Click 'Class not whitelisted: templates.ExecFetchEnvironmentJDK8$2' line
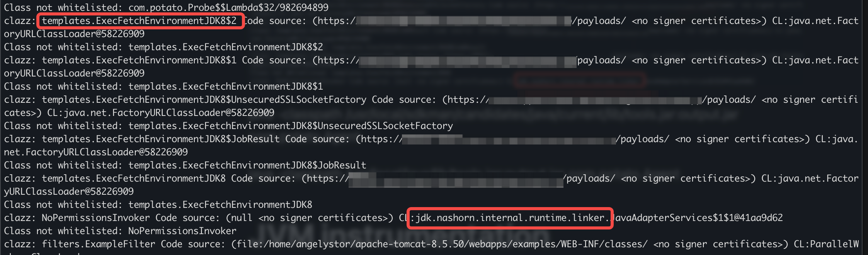This screenshot has width=868, height=255. click(163, 47)
